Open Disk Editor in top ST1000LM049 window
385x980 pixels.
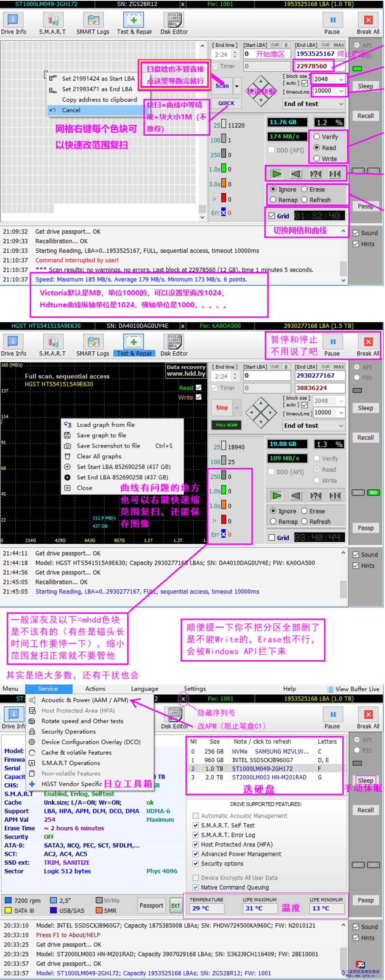pyautogui.click(x=174, y=23)
